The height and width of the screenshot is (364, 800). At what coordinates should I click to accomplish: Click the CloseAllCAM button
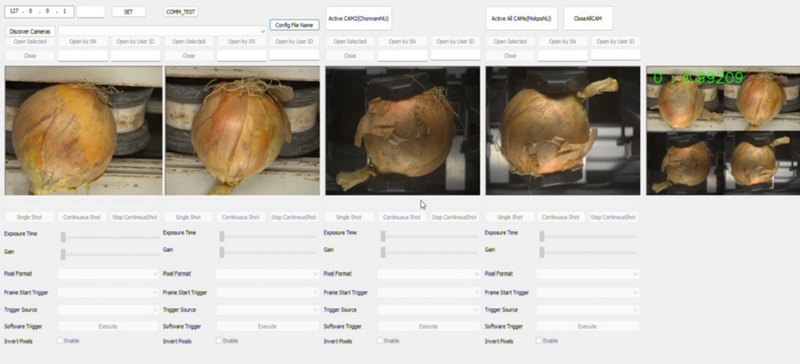[x=588, y=18]
